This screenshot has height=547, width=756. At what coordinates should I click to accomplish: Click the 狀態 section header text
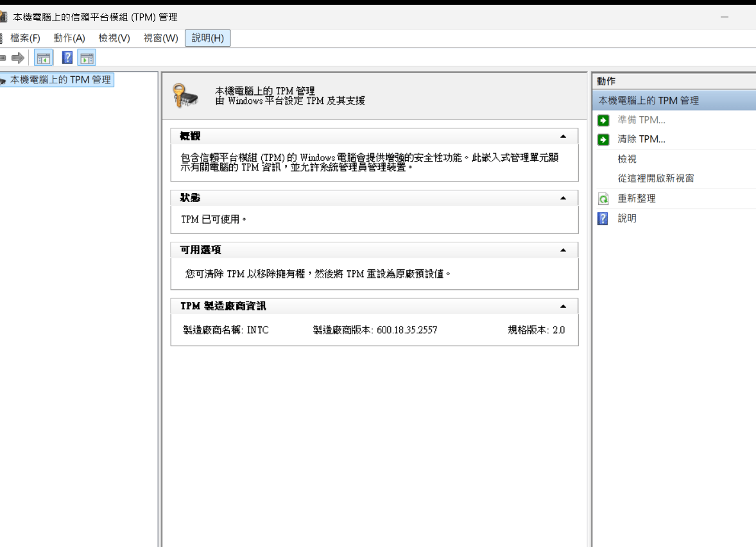[190, 198]
